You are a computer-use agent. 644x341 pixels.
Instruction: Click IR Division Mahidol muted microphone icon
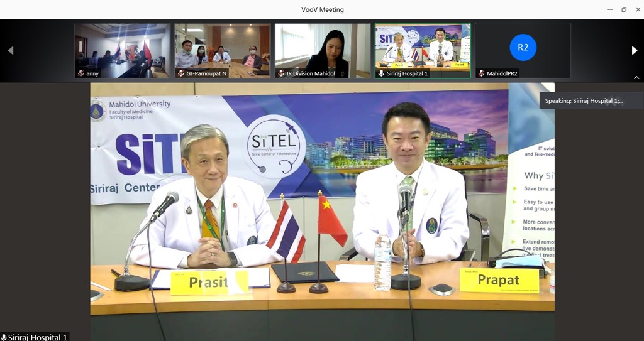click(281, 73)
